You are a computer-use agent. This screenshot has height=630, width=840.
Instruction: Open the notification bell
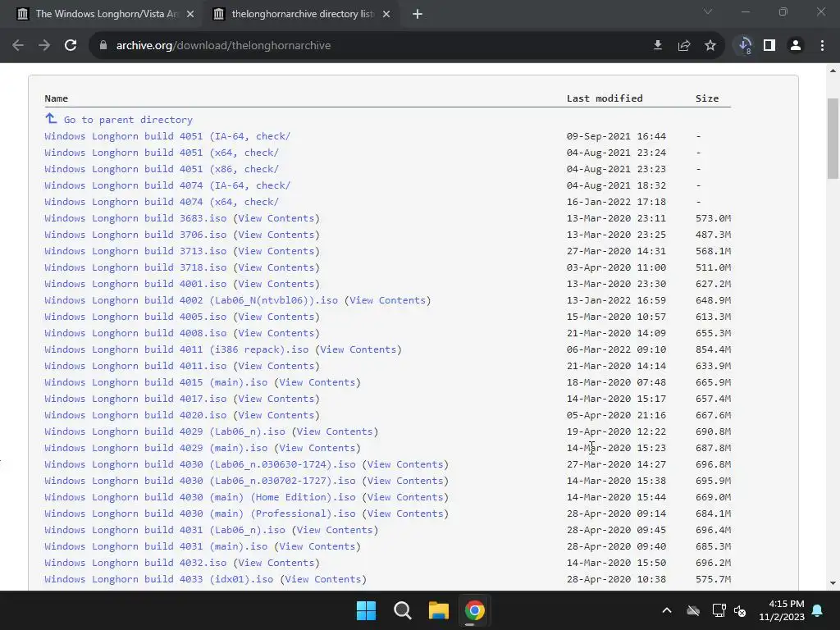tap(818, 610)
